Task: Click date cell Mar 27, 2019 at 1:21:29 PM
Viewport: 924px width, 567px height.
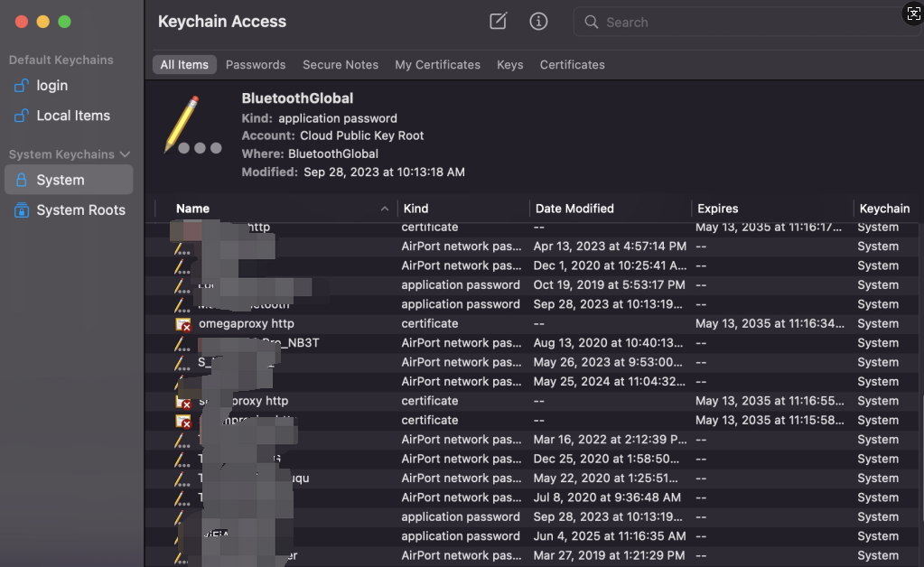Action: pos(610,556)
